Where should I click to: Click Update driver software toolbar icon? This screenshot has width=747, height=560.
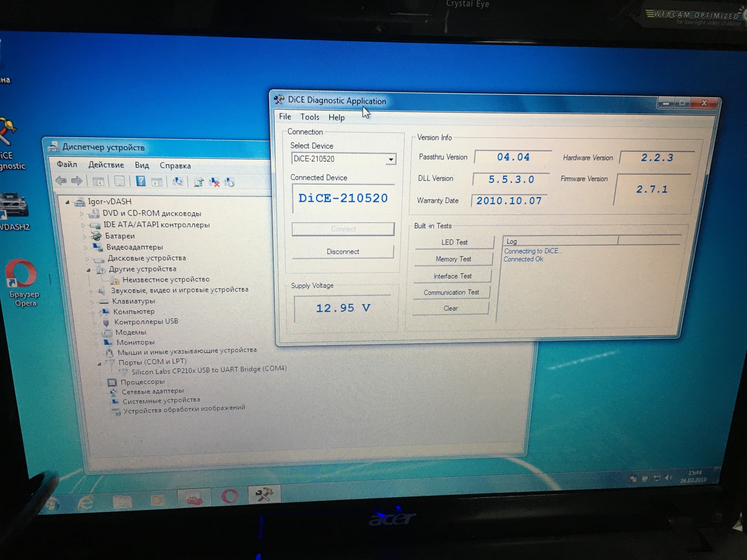point(199,182)
